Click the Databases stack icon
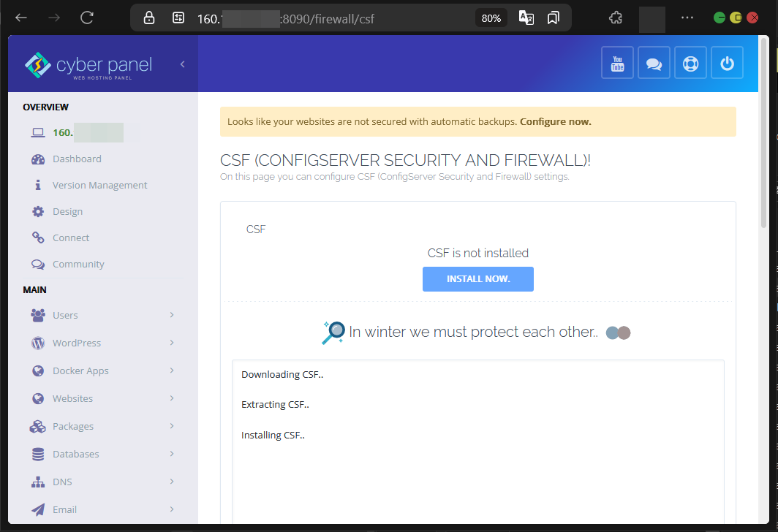Screen dimensions: 778x532 click(x=38, y=454)
